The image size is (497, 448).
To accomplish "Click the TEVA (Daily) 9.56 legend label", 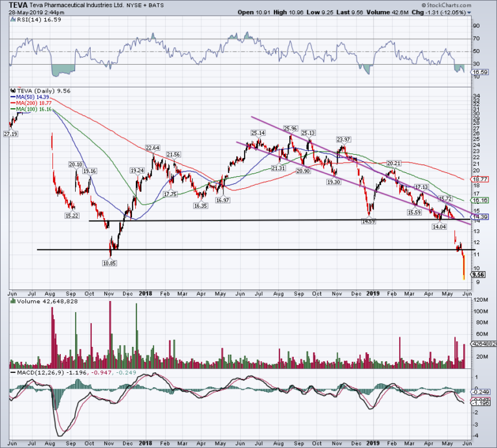I will pos(41,91).
